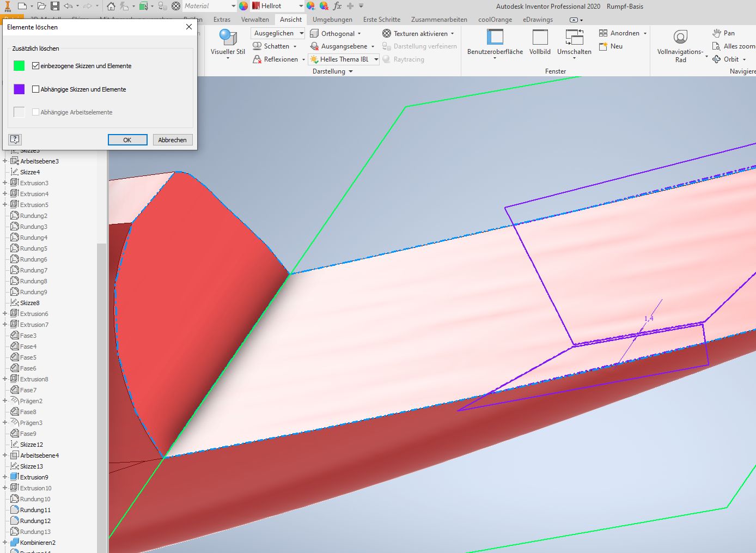Select Rundung11 in the model tree

35,510
